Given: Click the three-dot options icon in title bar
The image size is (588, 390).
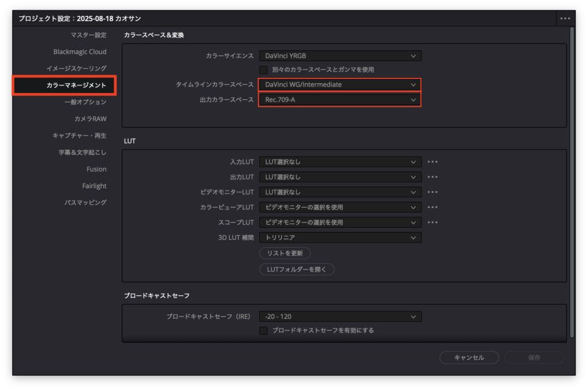Looking at the screenshot, I should [x=565, y=18].
